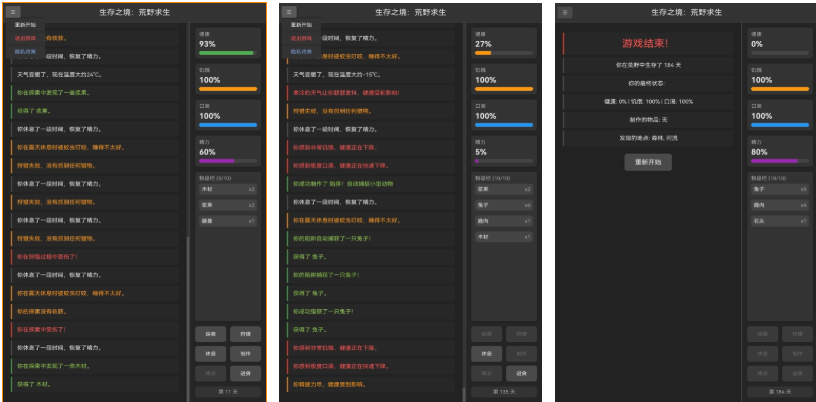Click green log entry 你在探索中发现了一些浆果
Screen dimensions: 816x402
(x=95, y=93)
